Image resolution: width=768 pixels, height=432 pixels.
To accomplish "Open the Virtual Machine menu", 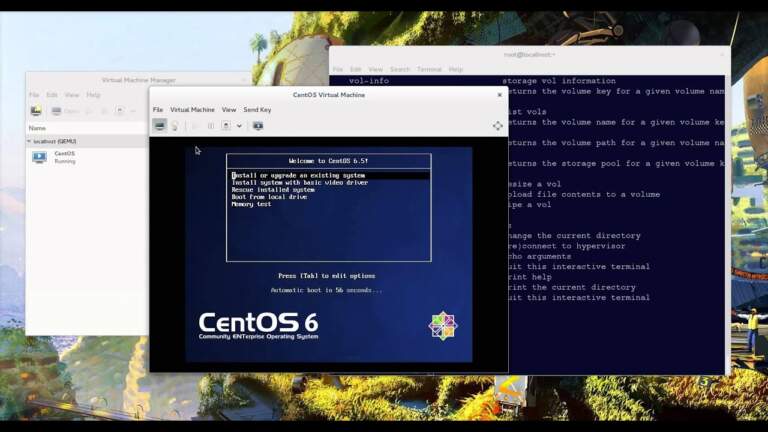I will coord(192,110).
